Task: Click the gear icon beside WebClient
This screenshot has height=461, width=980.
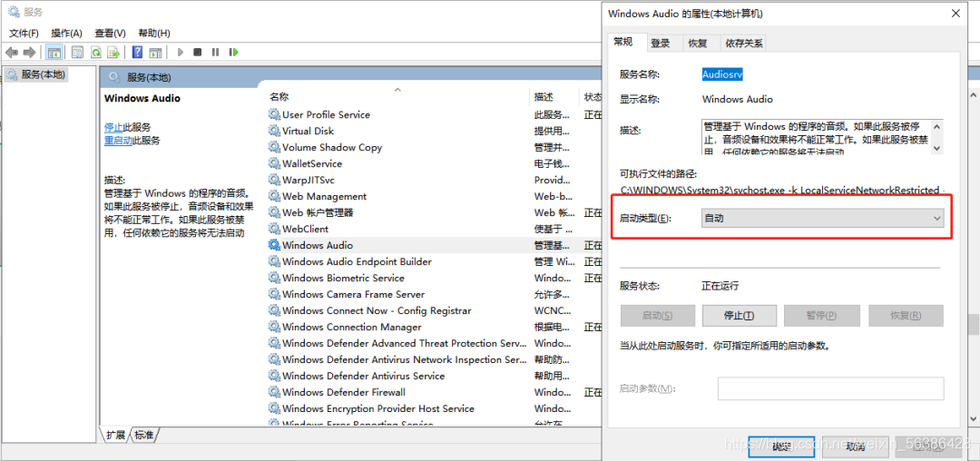Action: pos(274,229)
